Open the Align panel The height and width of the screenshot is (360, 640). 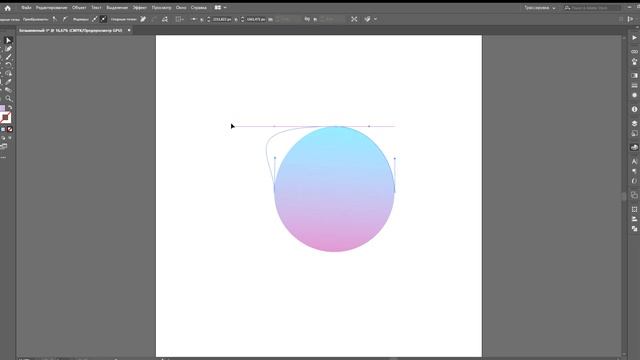pyautogui.click(x=634, y=219)
